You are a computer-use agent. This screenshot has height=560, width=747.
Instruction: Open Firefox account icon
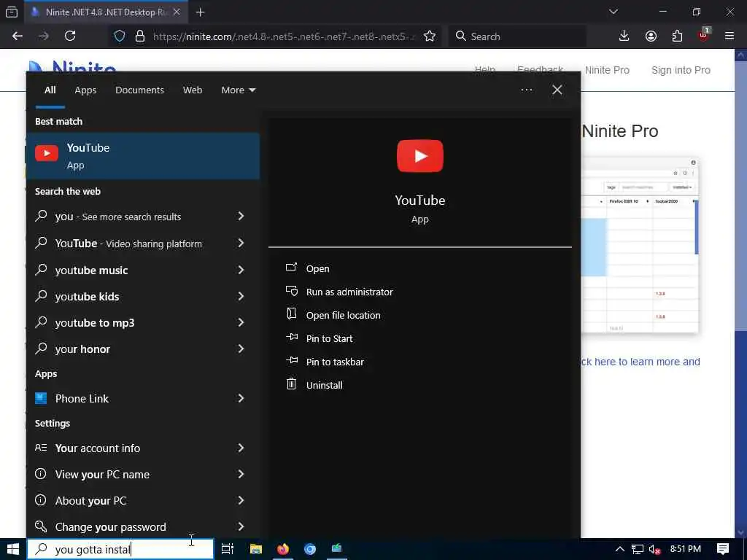pyautogui.click(x=651, y=36)
